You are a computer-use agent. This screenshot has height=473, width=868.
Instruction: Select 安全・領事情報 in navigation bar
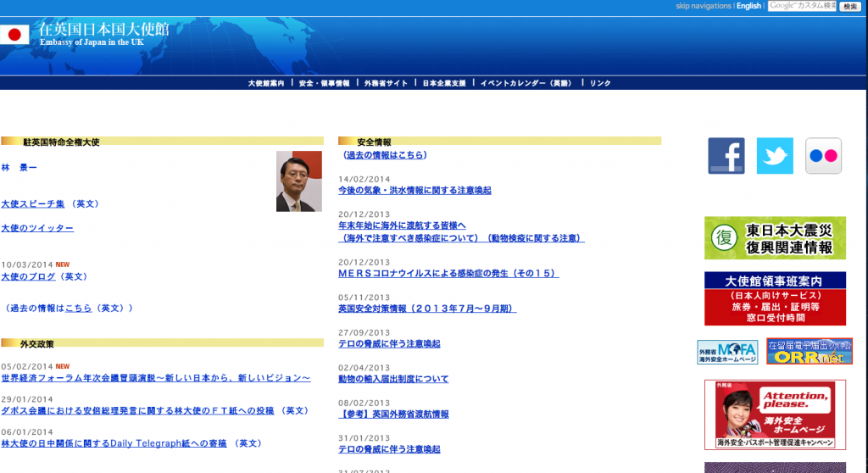click(x=324, y=83)
